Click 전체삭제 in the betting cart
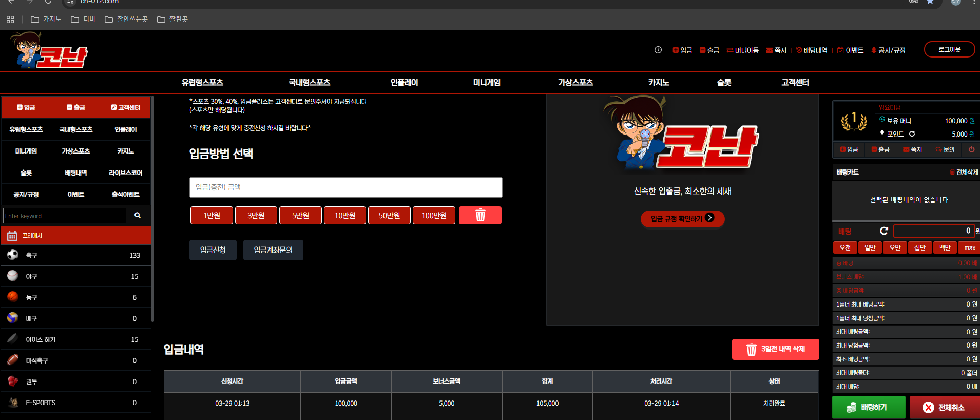The image size is (980, 420). tap(964, 173)
